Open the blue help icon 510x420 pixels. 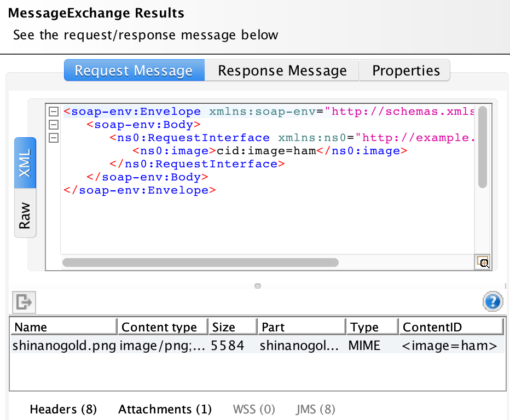click(x=492, y=301)
